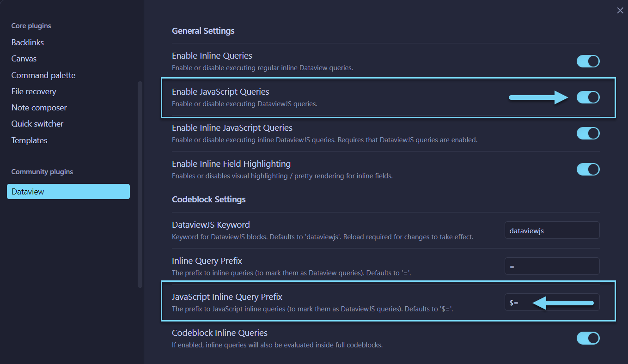Click the 'Enable Inline Queries' setting label
The height and width of the screenshot is (364, 628).
[x=212, y=56]
